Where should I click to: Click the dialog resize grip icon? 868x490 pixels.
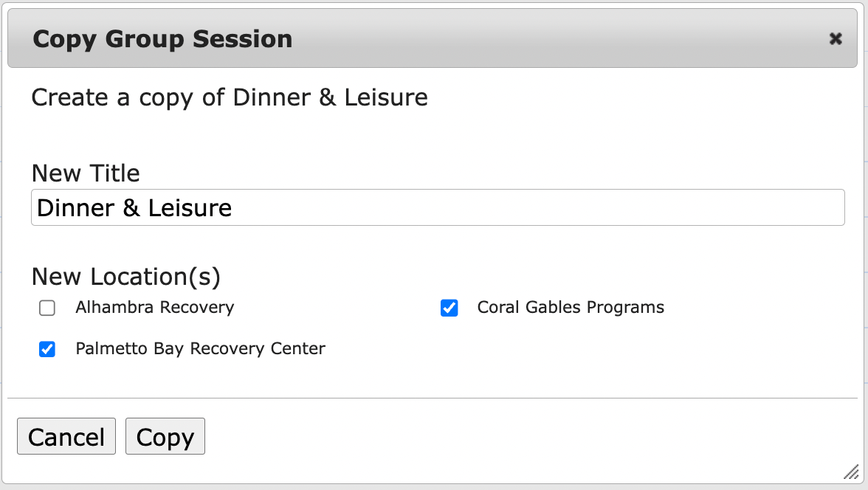coord(851,472)
